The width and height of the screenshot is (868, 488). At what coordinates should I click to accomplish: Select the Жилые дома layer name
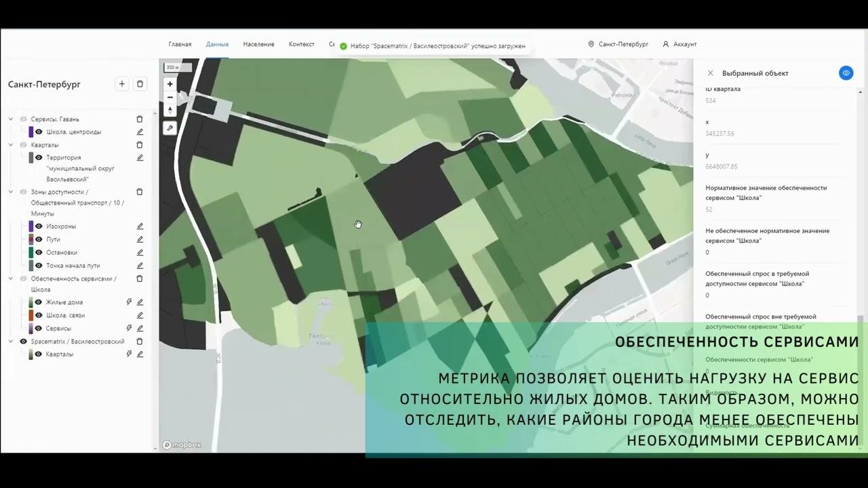pos(64,302)
